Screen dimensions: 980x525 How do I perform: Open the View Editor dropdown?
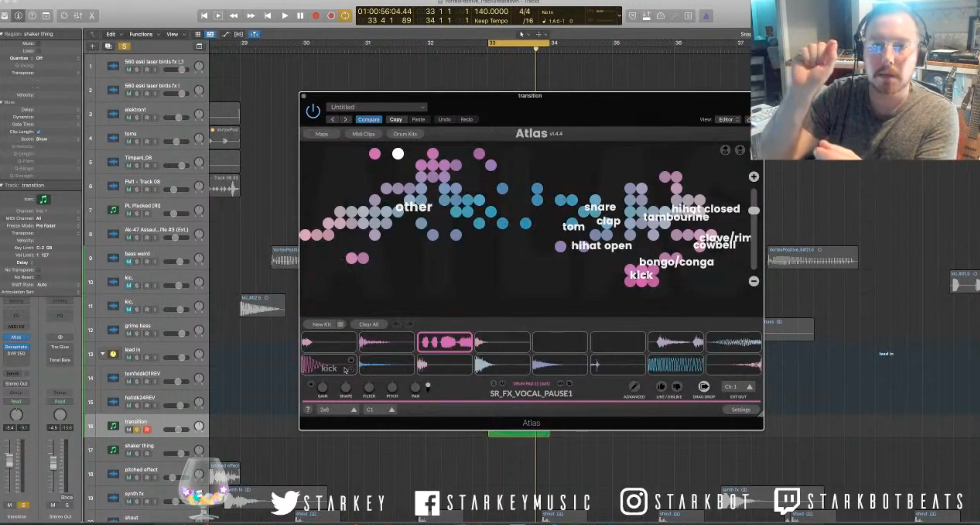click(728, 119)
